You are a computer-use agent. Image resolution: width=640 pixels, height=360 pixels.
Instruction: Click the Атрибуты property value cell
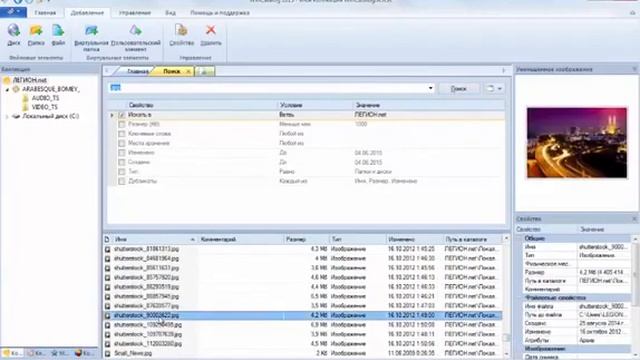(604, 340)
